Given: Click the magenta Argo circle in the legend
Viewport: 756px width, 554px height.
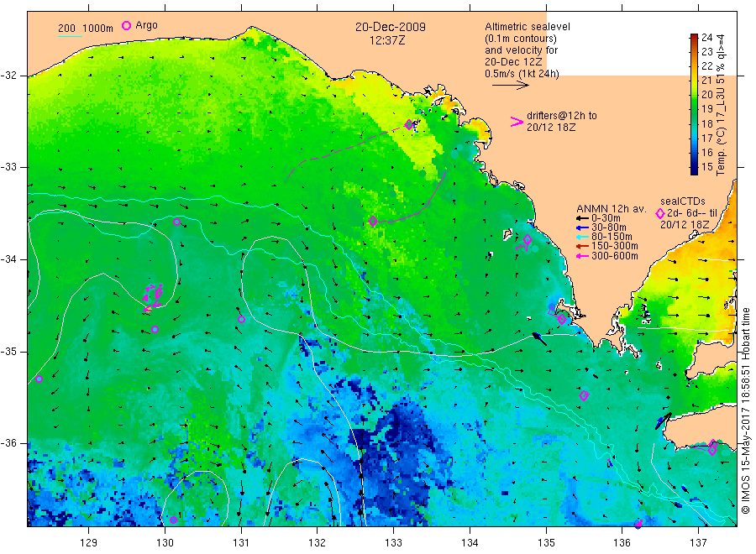Looking at the screenshot, I should point(126,25).
